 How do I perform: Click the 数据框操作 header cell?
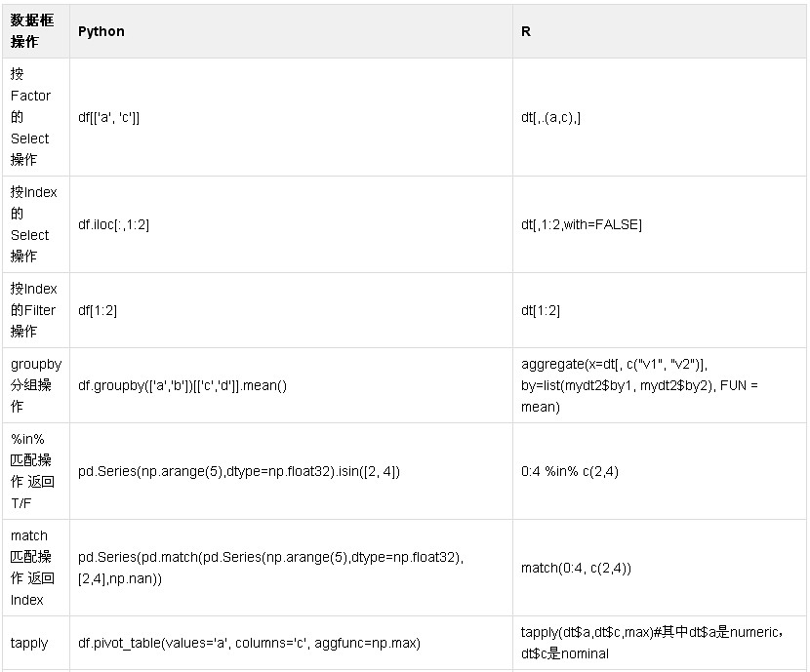pos(32,31)
